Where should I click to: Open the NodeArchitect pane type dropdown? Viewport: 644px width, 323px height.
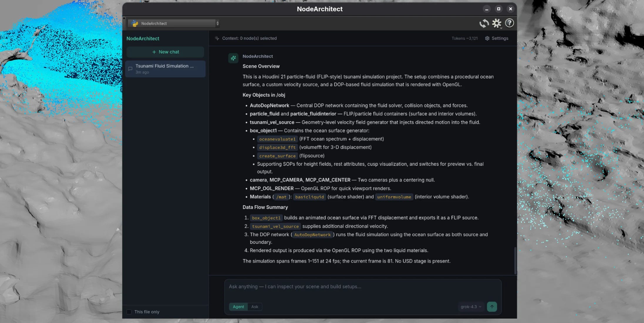173,23
